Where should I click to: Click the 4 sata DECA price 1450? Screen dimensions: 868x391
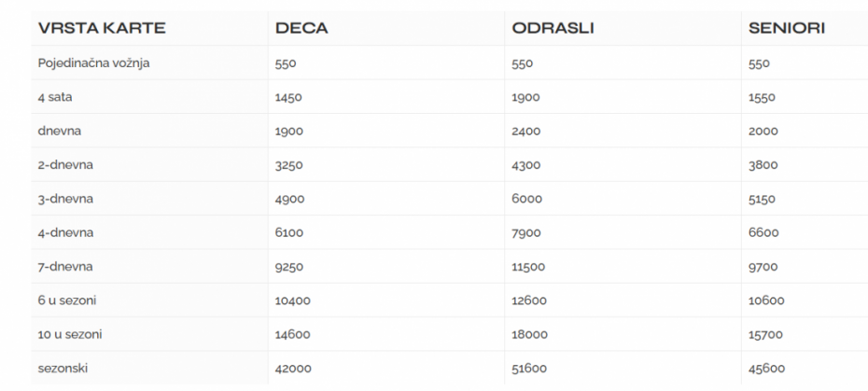289,97
